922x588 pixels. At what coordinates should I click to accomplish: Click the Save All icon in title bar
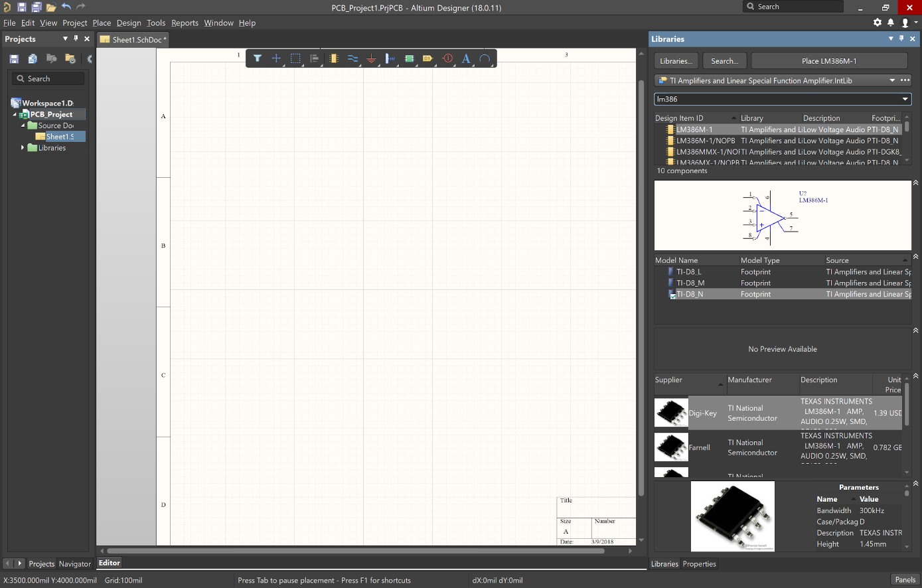37,7
